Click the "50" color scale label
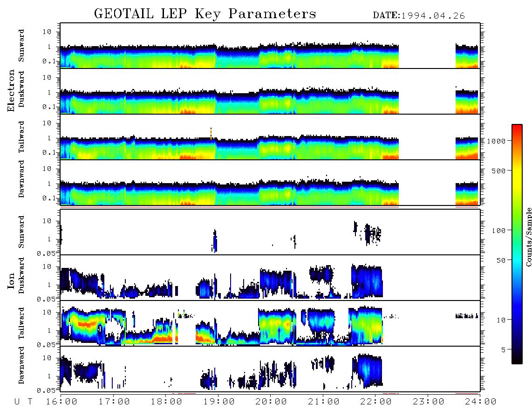532x410 pixels. coord(501,260)
